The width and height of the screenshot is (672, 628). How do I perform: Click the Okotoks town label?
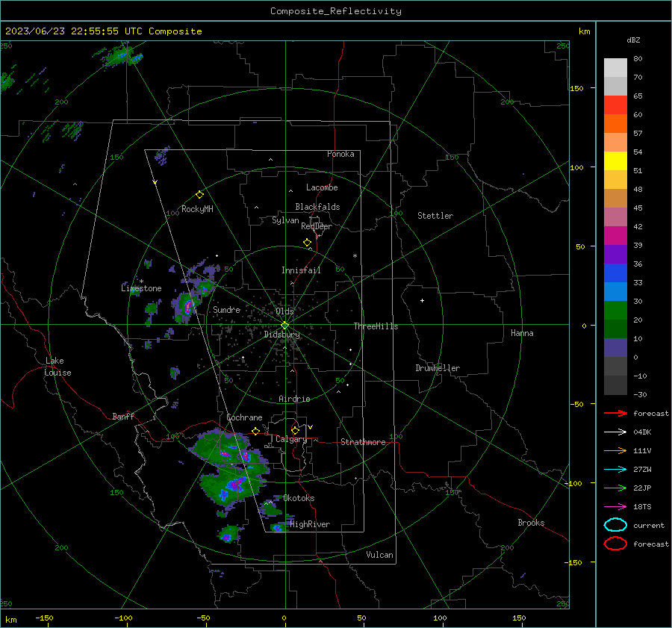point(299,498)
